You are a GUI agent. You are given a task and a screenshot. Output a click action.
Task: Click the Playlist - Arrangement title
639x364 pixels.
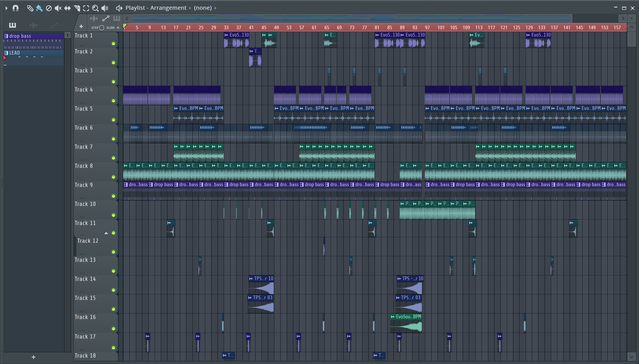coord(156,8)
